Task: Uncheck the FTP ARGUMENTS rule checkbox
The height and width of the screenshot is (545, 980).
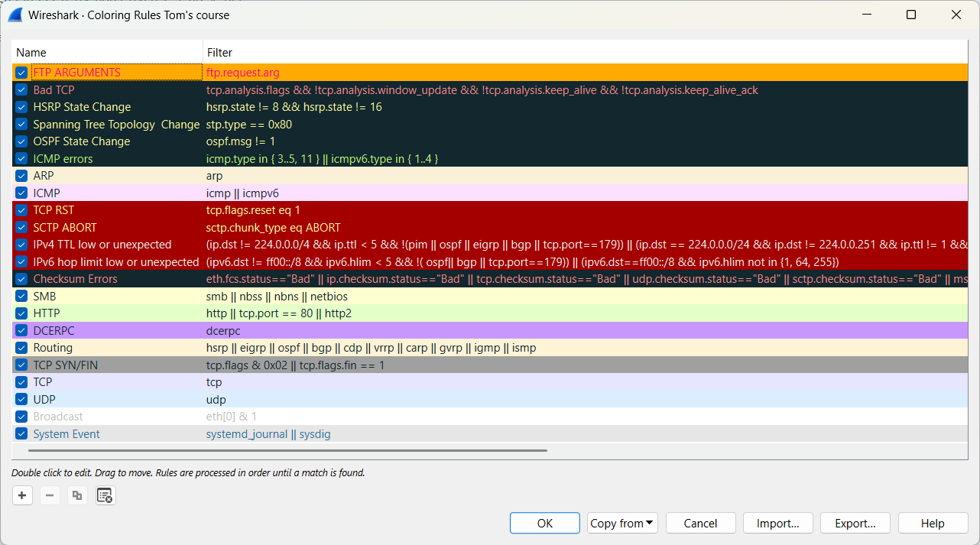Action: (x=21, y=73)
